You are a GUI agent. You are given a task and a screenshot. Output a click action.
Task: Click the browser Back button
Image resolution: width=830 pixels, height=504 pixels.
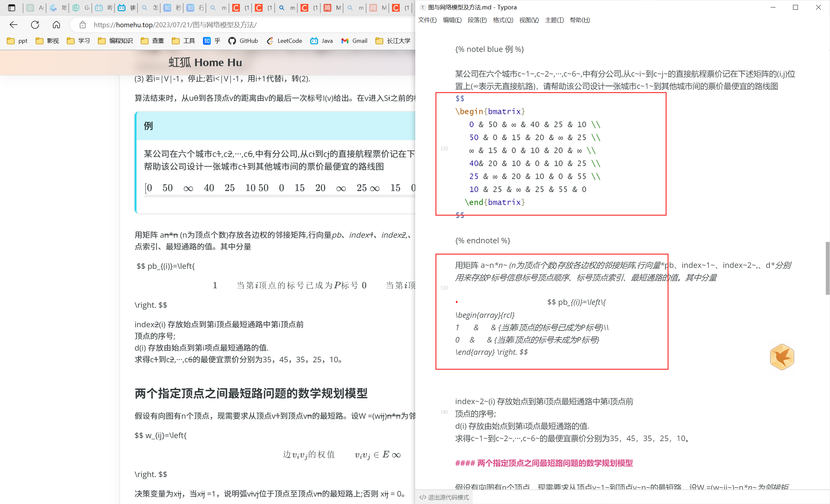coord(14,25)
